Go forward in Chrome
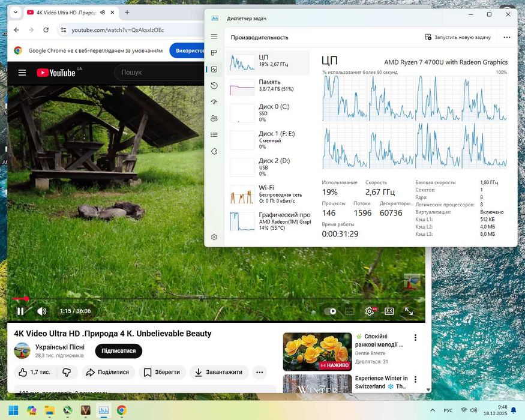Screen dimensions: 525x420 tap(31, 30)
